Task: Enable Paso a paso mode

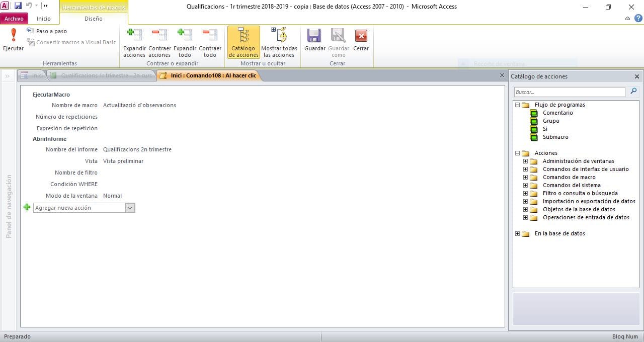Action: (x=47, y=31)
